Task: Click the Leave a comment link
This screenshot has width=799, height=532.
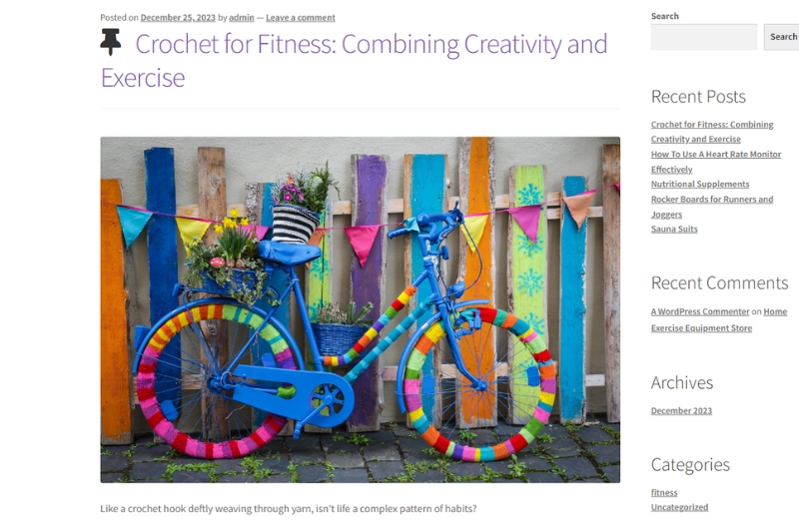Action: point(301,17)
